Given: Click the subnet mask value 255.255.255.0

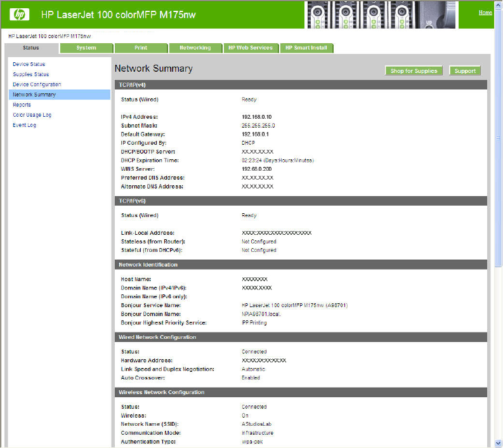Looking at the screenshot, I should point(258,126).
